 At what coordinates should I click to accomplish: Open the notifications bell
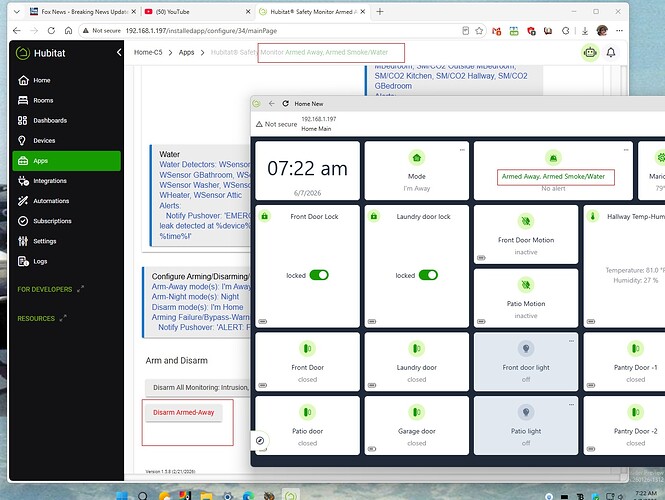click(611, 53)
